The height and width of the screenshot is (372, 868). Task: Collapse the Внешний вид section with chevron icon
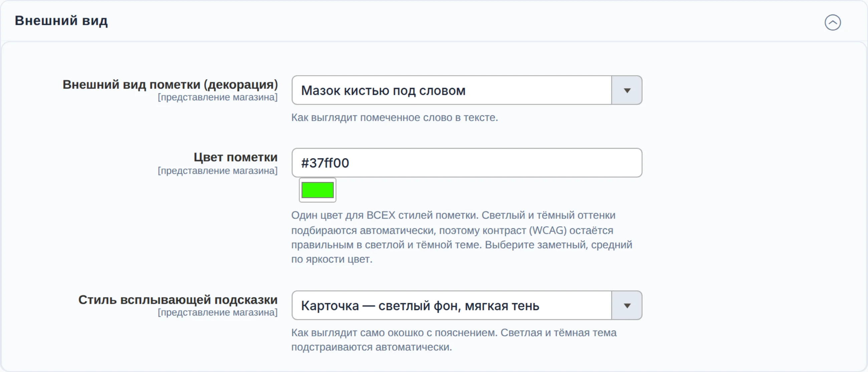click(832, 23)
